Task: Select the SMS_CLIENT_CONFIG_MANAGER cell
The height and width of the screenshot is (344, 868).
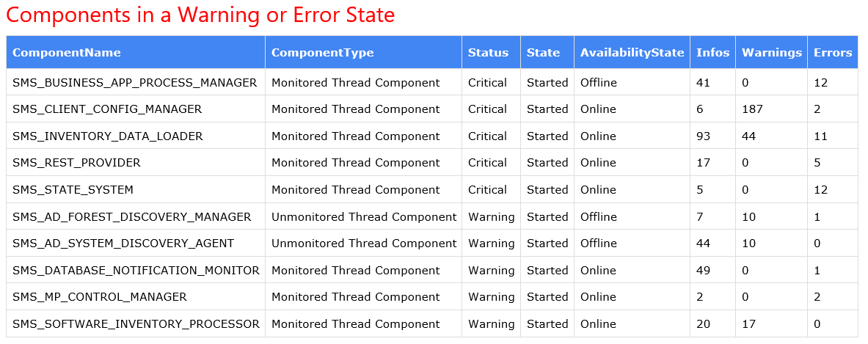Action: point(107,109)
